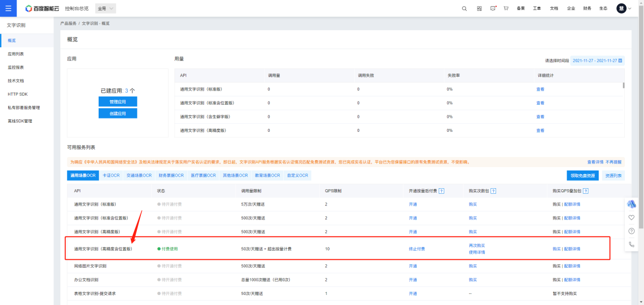Open 企业 in the top navigation
The width and height of the screenshot is (644, 305).
[x=571, y=9]
